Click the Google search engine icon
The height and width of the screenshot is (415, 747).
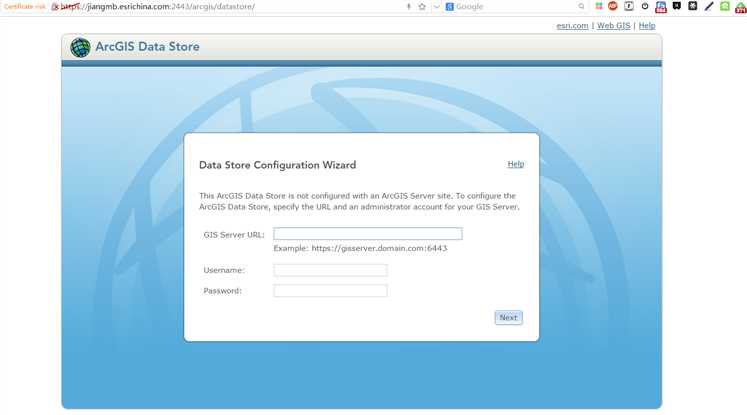click(x=449, y=7)
